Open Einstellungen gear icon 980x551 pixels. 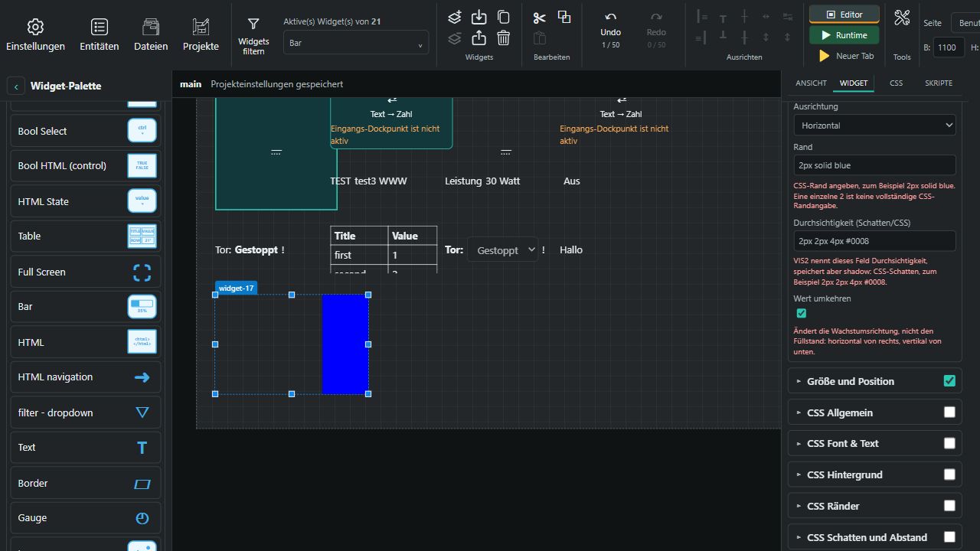[x=35, y=28]
